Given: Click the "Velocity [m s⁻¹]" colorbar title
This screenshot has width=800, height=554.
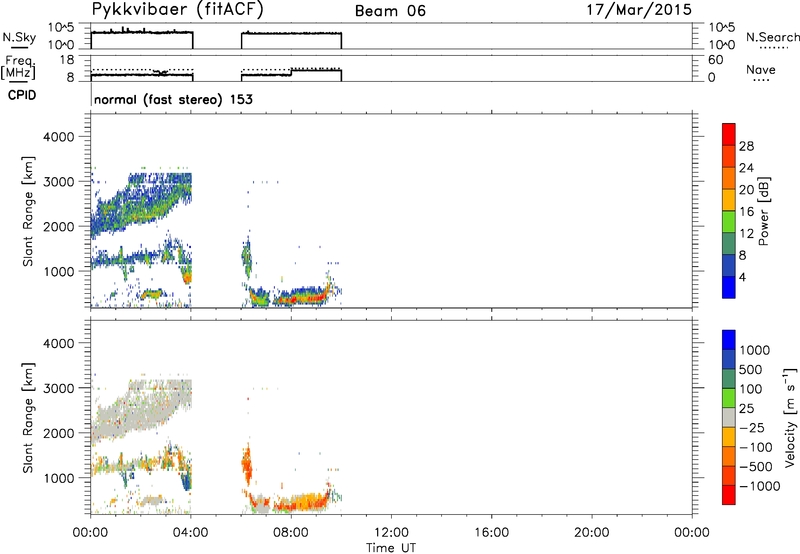Looking at the screenshot, I should point(790,417).
